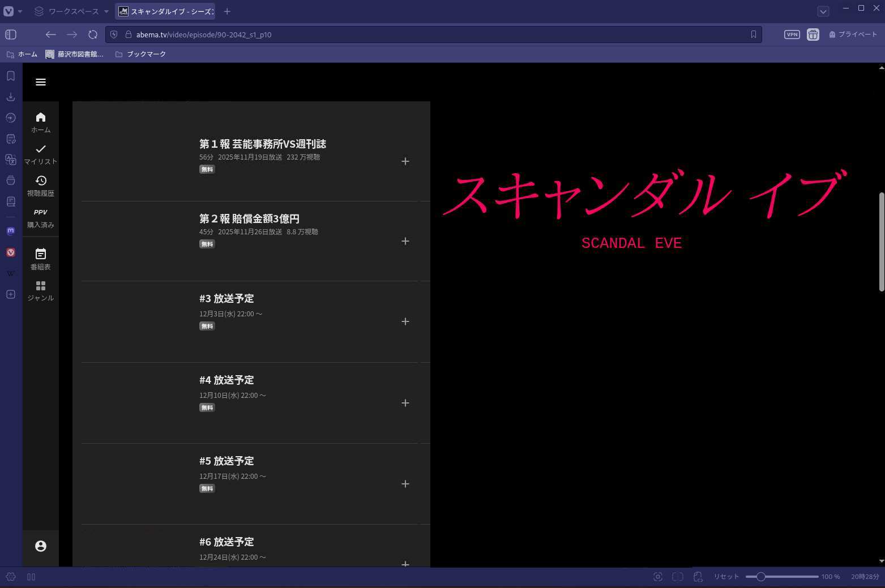This screenshot has width=885, height=588.
Task: Browse the ジャンル genre page
Action: tap(41, 291)
